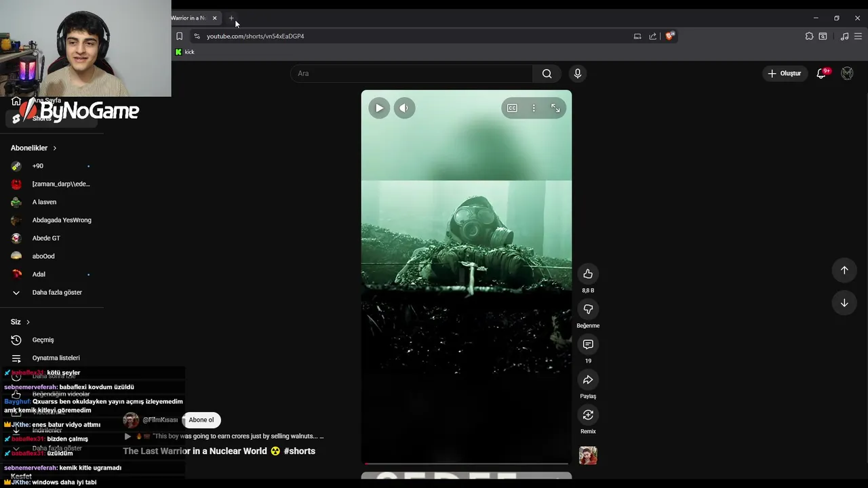The width and height of the screenshot is (868, 488).
Task: Subscribe with the Abone ol button
Action: point(201,420)
